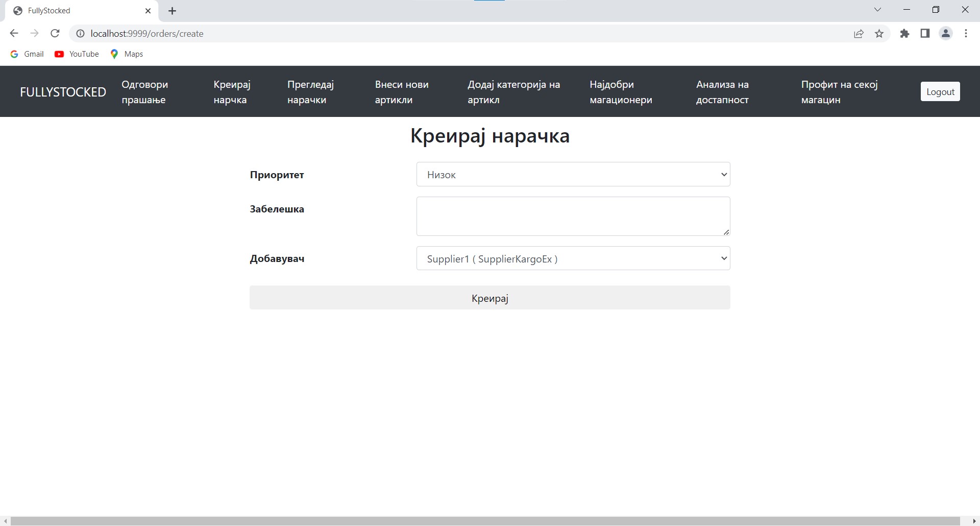The height and width of the screenshot is (526, 980).
Task: Click the horizontal scrollbar at bottom
Action: [x=485, y=521]
